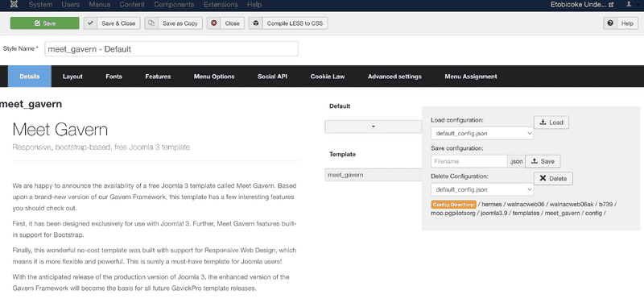
Task: Switch to the Cookie Law tab
Action: coord(328,77)
